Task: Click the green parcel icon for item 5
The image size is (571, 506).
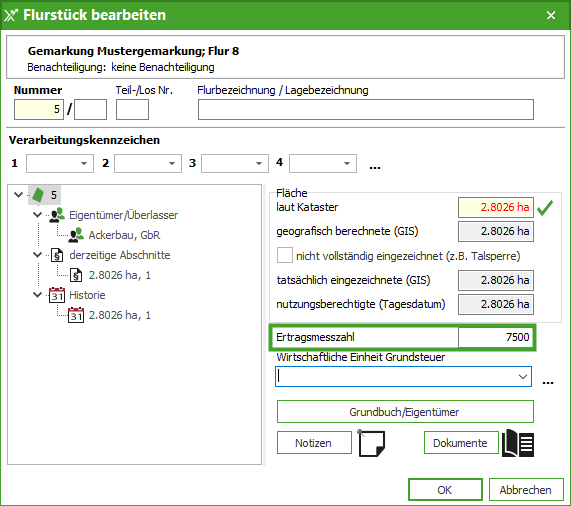Action: click(x=38, y=195)
